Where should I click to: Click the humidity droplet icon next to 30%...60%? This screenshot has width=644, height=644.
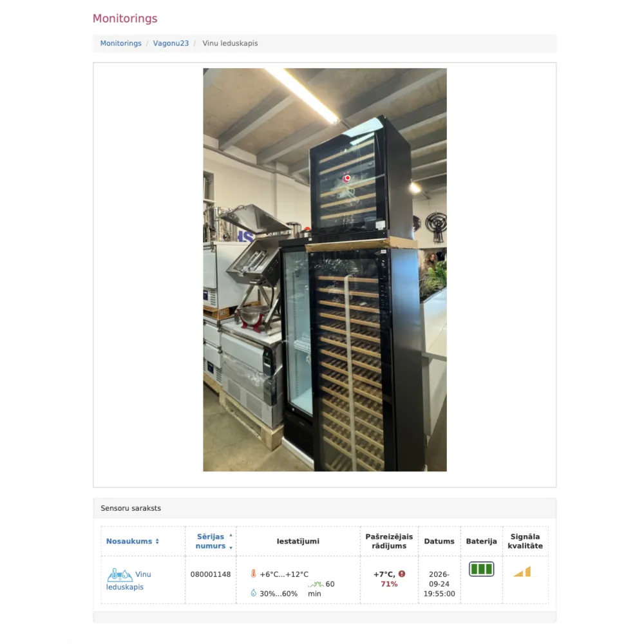tap(253, 592)
